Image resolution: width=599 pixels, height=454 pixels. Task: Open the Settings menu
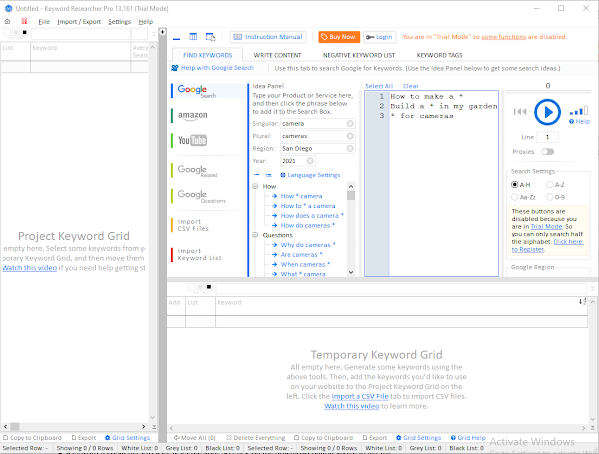[x=119, y=22]
